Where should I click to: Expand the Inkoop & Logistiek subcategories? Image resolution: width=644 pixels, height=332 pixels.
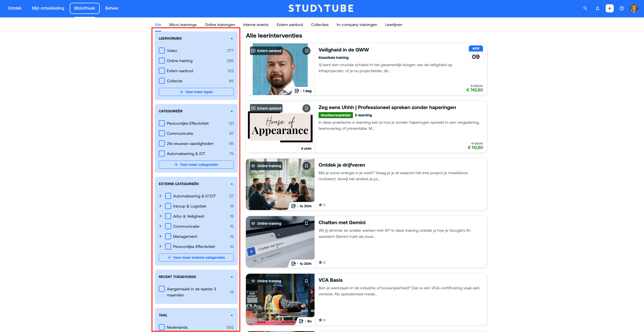point(160,206)
